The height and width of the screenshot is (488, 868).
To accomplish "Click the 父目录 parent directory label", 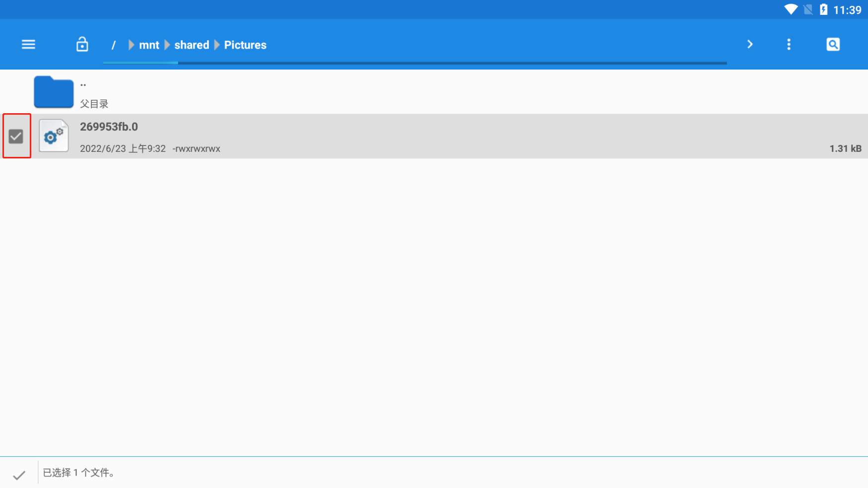I will [x=94, y=104].
